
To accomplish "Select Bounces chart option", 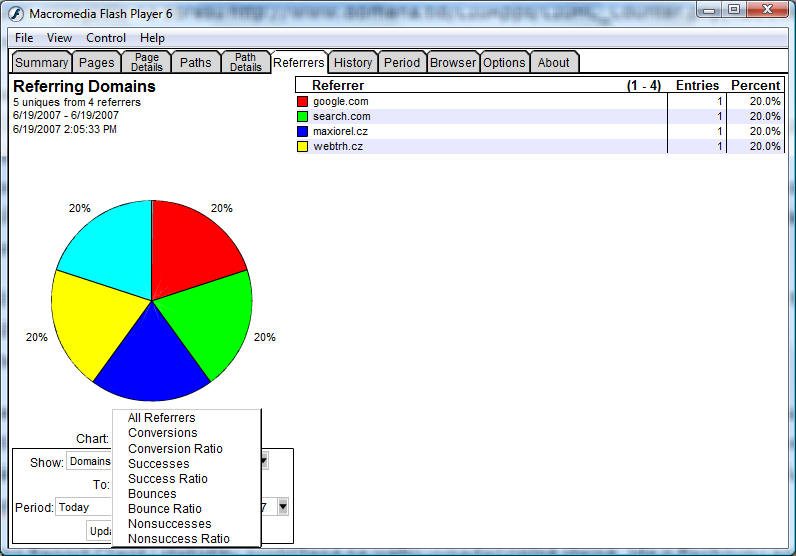I will point(152,494).
